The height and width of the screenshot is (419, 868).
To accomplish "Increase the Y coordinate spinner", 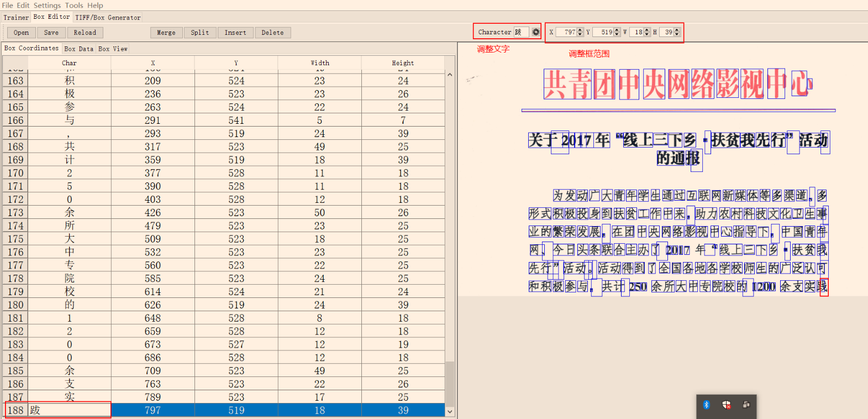I will point(617,30).
